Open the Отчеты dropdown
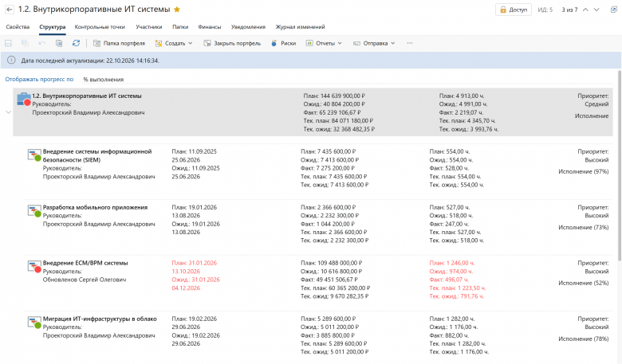 tap(324, 43)
